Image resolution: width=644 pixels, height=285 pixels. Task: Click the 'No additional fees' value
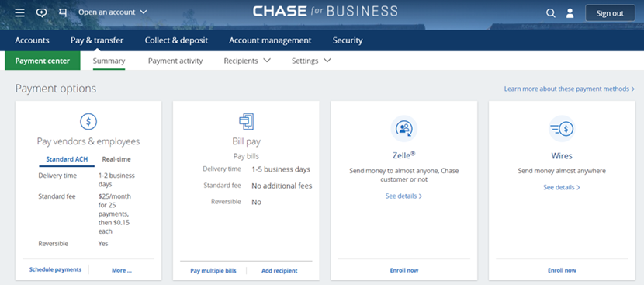tap(282, 186)
